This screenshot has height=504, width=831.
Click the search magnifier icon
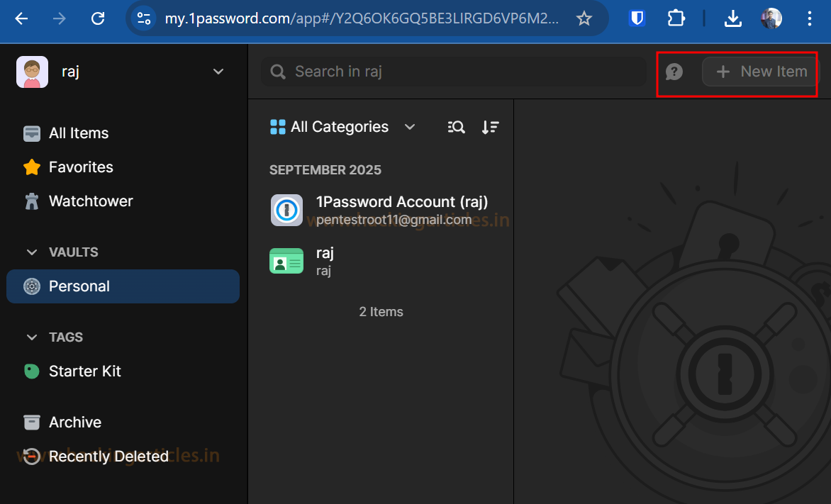[278, 72]
